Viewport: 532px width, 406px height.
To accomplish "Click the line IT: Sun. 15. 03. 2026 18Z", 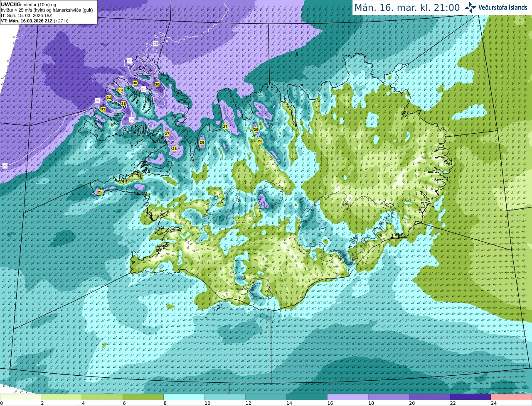I will pos(27,15).
